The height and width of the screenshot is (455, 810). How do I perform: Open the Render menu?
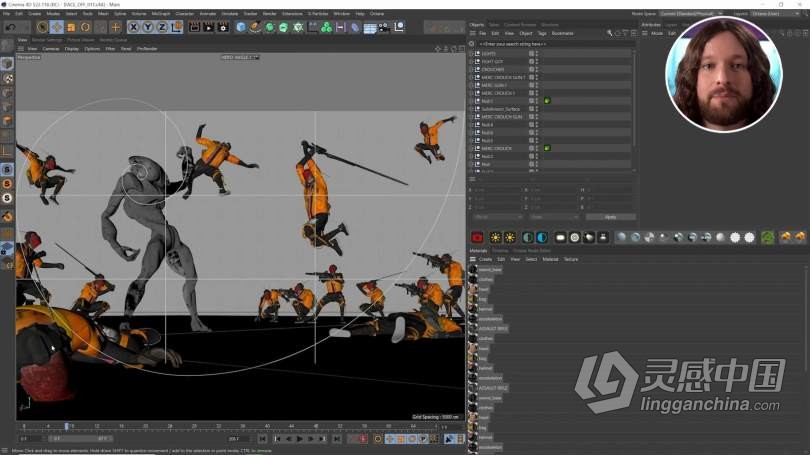coord(269,13)
